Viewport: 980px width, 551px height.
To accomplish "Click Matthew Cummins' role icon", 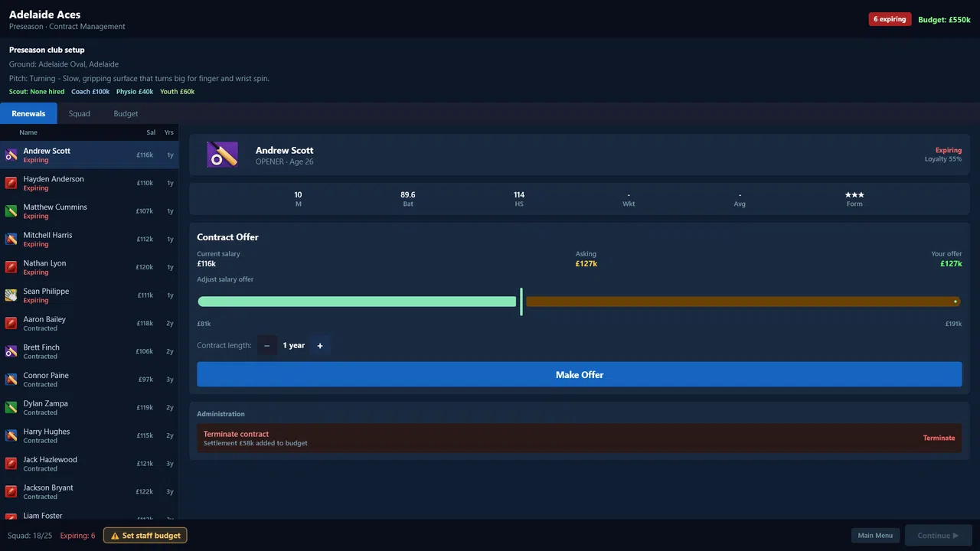I will click(11, 211).
